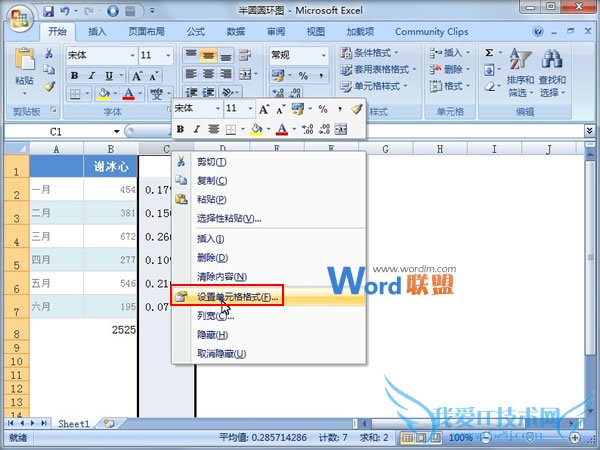Click merge and center icon in ribbon

[x=245, y=74]
